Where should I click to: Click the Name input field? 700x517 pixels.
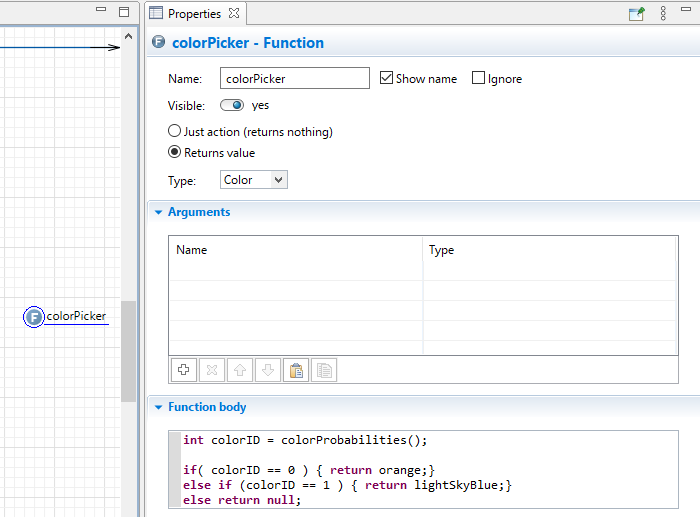pos(295,78)
